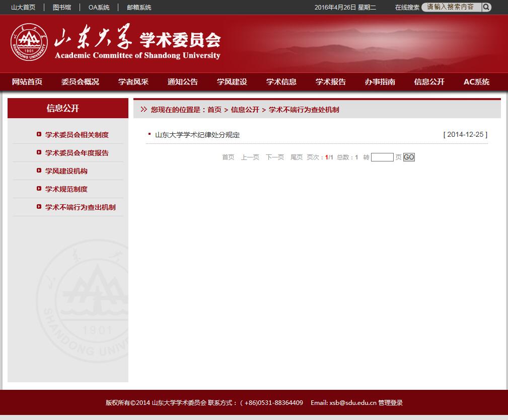
Task: Click page count 页次：1/1 text
Action: 320,157
